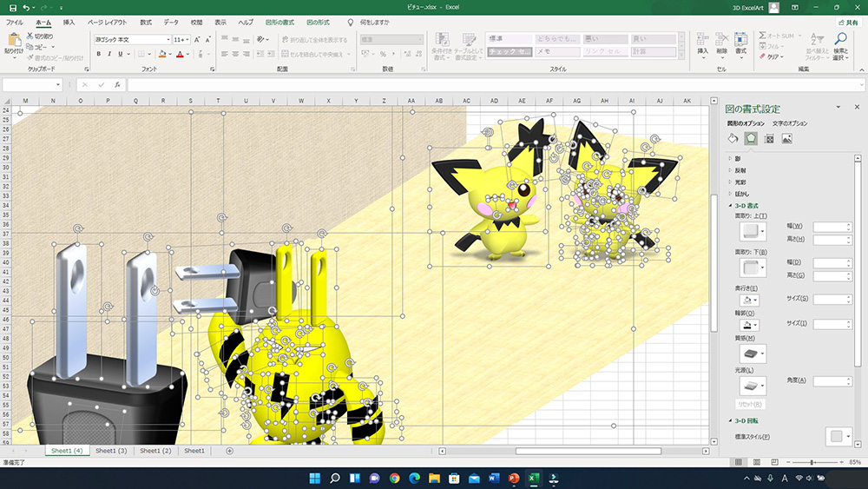Open PowerPoint from the taskbar

tap(514, 478)
